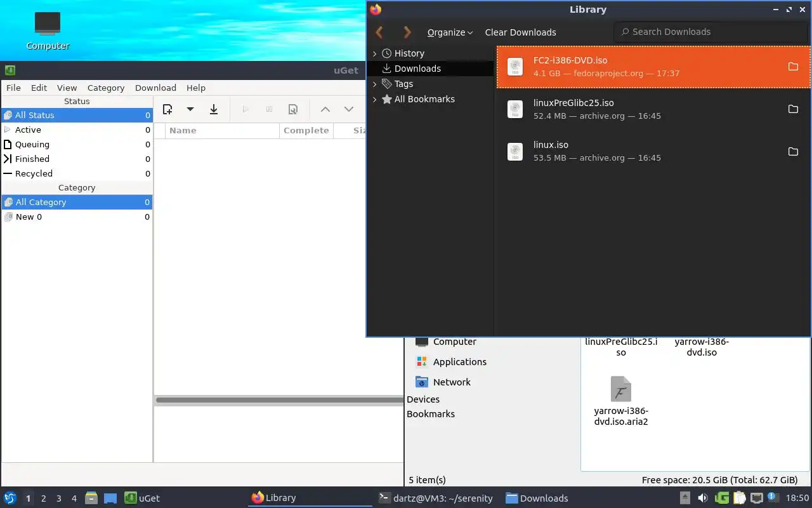Image resolution: width=812 pixels, height=508 pixels.
Task: Click the runnable play icon in uGet toolbar
Action: tap(246, 109)
